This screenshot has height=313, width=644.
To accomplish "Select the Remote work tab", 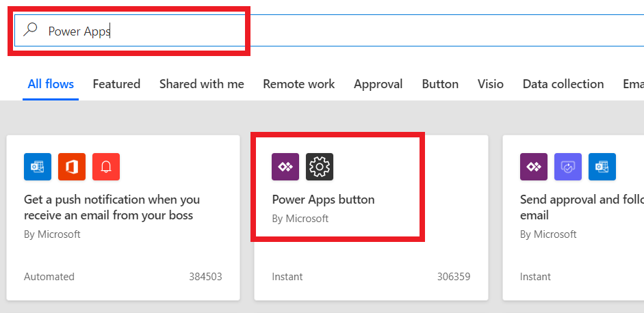I will click(x=299, y=84).
